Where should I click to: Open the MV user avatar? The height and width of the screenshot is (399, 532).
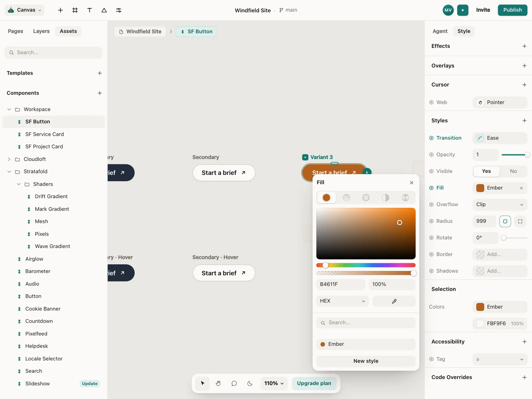click(448, 10)
